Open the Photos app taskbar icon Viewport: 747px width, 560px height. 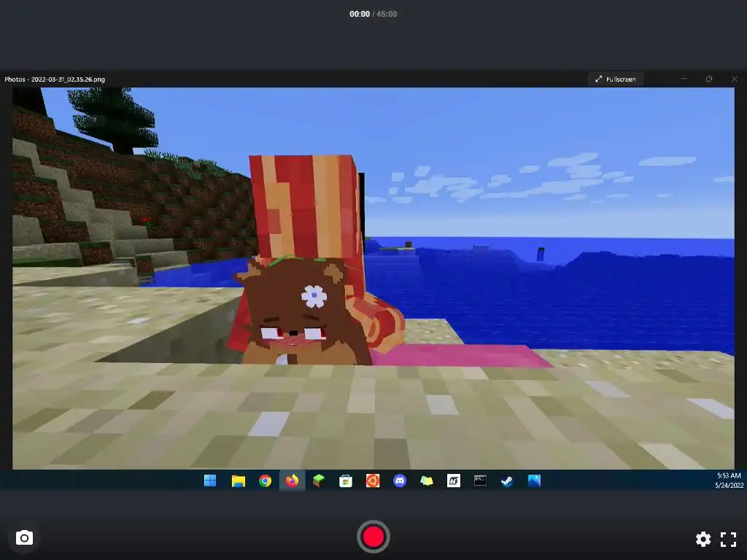pos(534,481)
